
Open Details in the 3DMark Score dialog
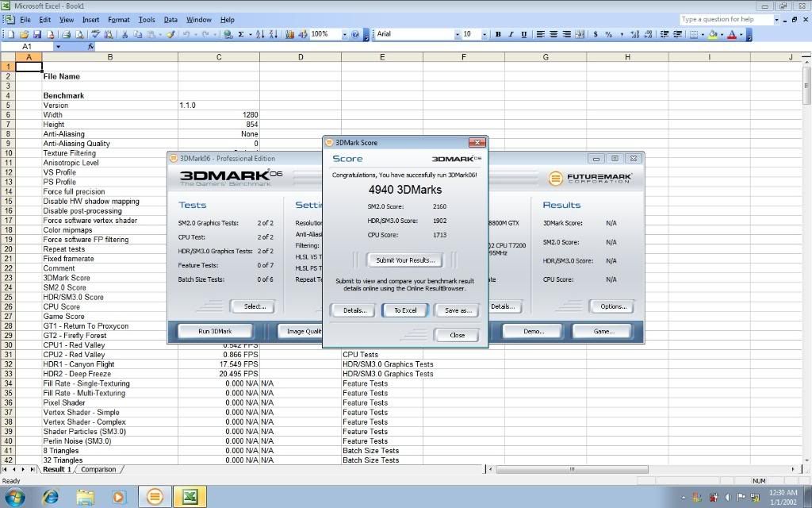(x=354, y=310)
